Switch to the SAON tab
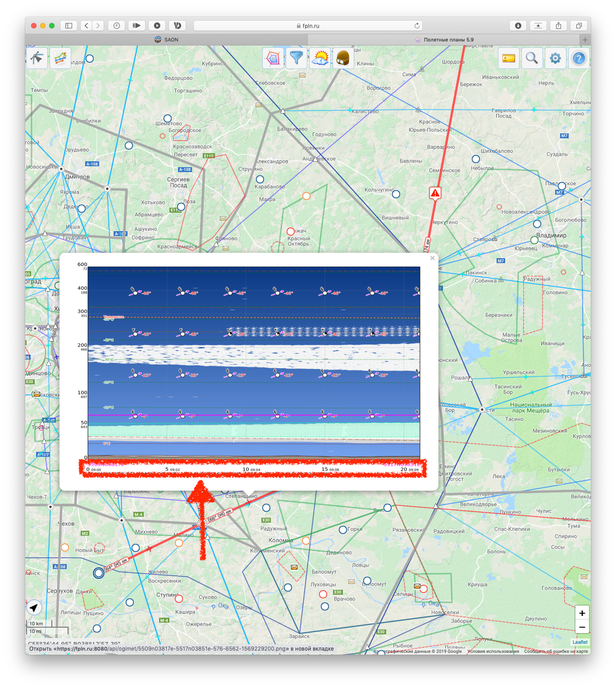 click(x=166, y=40)
